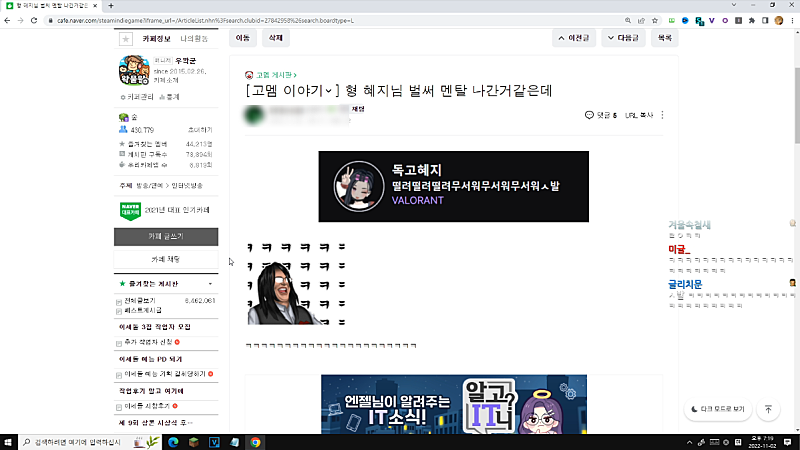This screenshot has width=800, height=450.
Task: Click the green extension icon in toolbar
Action: [671, 20]
